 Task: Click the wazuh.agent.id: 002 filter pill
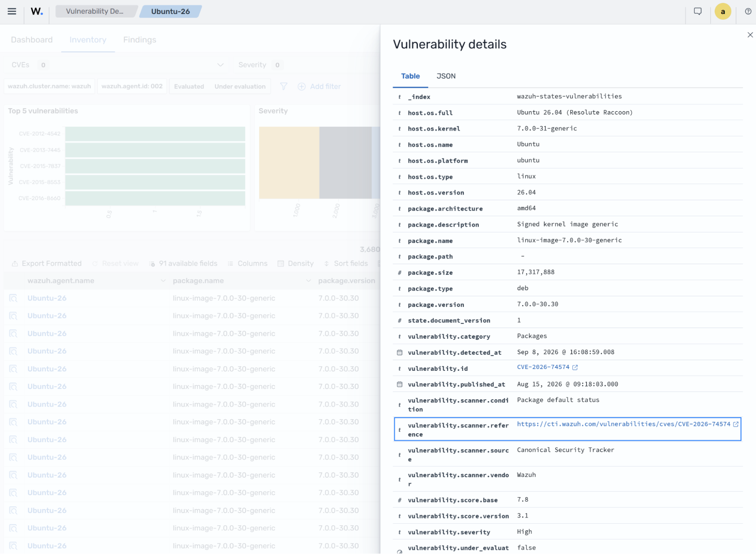(x=132, y=87)
